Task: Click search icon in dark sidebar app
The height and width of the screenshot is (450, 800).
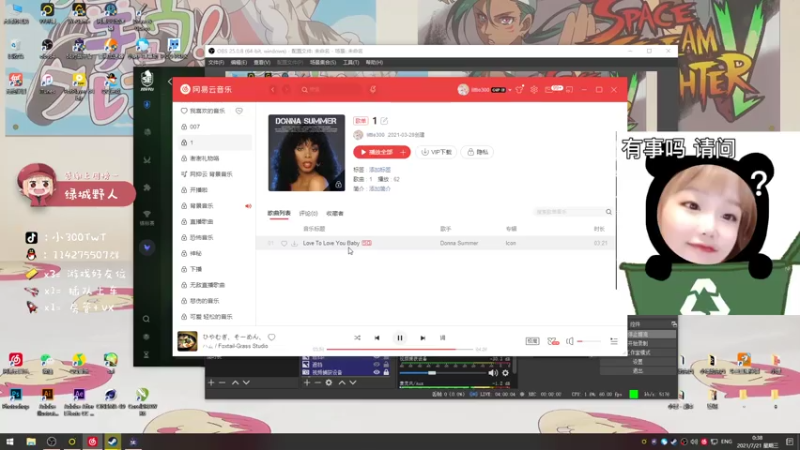Action: (x=146, y=319)
